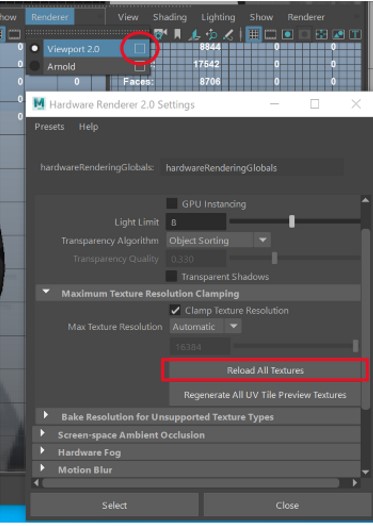Image resolution: width=373 pixels, height=526 pixels.
Task: Open Renderer menu in right panel
Action: [x=306, y=17]
